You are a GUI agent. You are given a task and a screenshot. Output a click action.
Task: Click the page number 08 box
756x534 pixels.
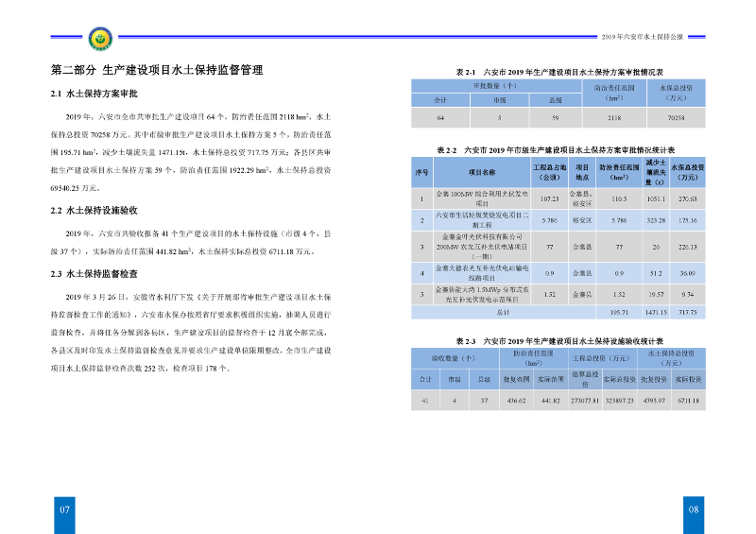coord(693,509)
